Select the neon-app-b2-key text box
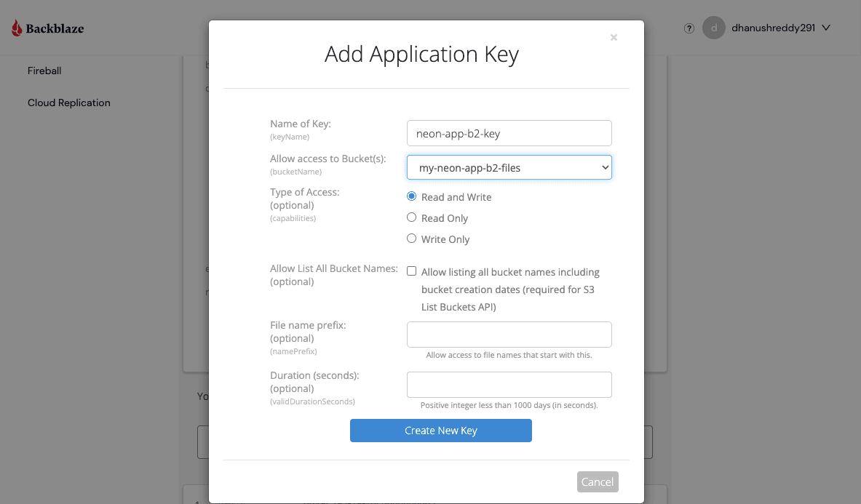The width and height of the screenshot is (861, 504). click(x=509, y=133)
